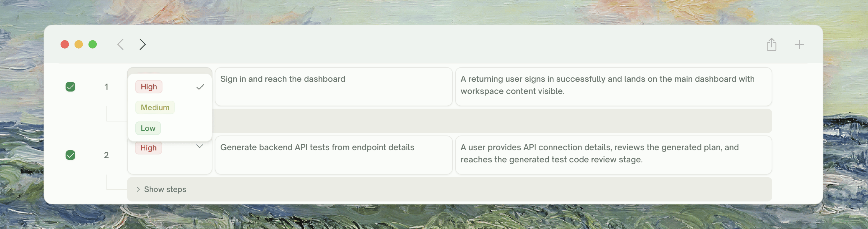Click the row number 1
868x229 pixels.
tap(106, 87)
